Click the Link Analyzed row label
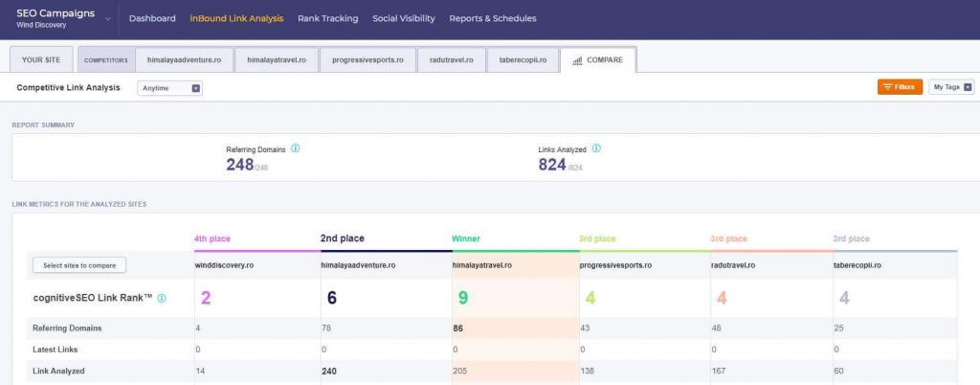 pos(58,371)
